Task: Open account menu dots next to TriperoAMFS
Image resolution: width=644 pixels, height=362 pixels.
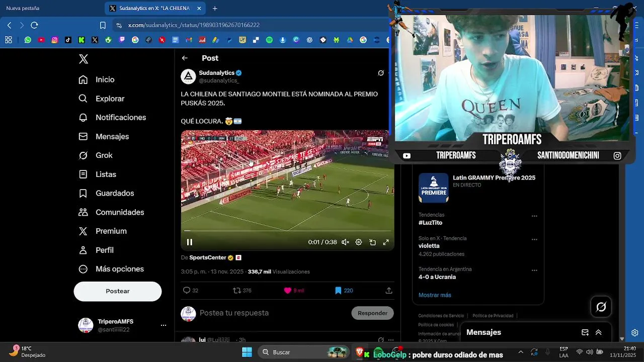Action: 163,325
